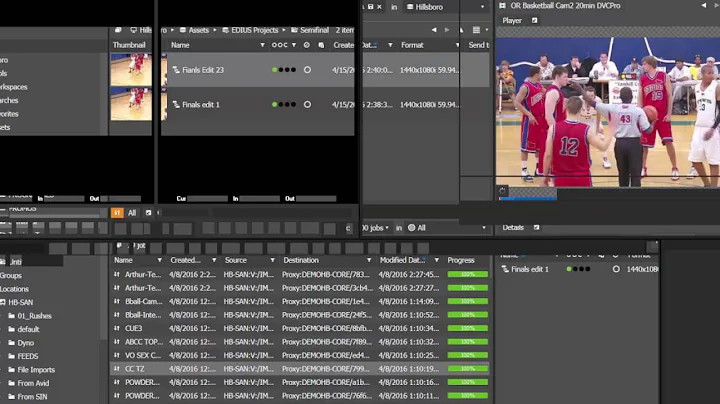
Task: Open the default folder
Action: [28, 329]
